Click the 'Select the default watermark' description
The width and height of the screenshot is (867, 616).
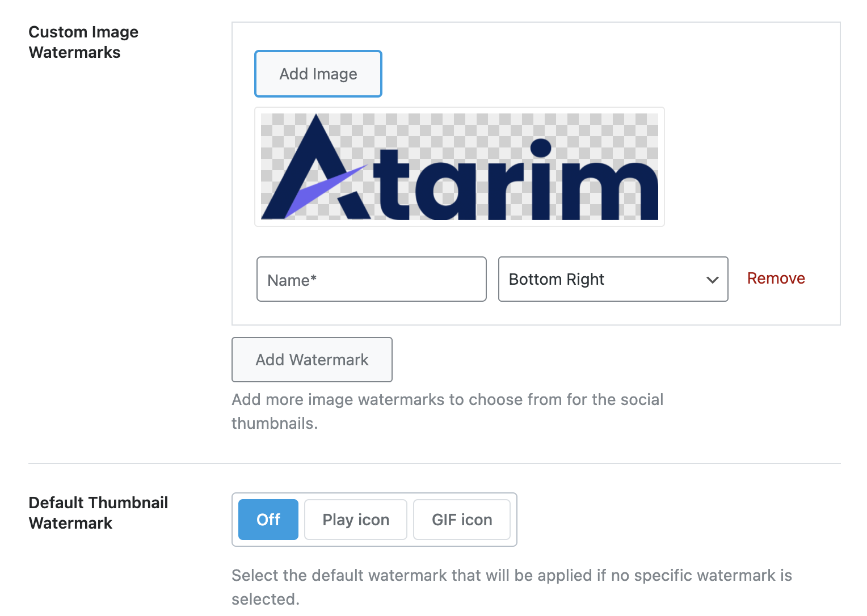click(x=512, y=587)
